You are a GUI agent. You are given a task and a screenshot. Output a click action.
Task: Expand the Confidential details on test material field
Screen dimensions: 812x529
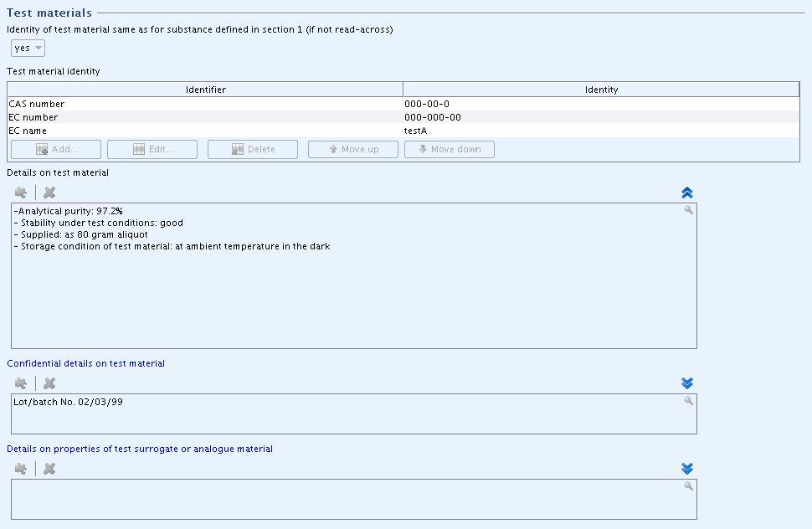point(687,383)
